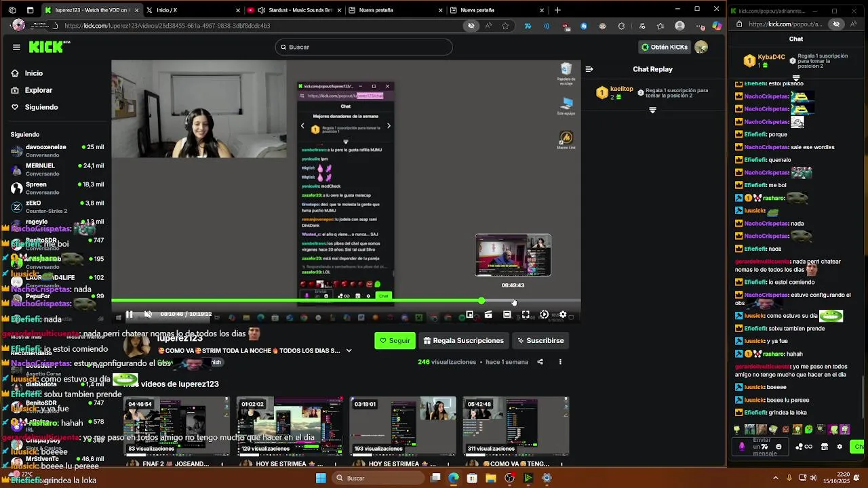Open the 05:42:48 video thumbnail
The height and width of the screenshot is (488, 868).
(x=515, y=425)
